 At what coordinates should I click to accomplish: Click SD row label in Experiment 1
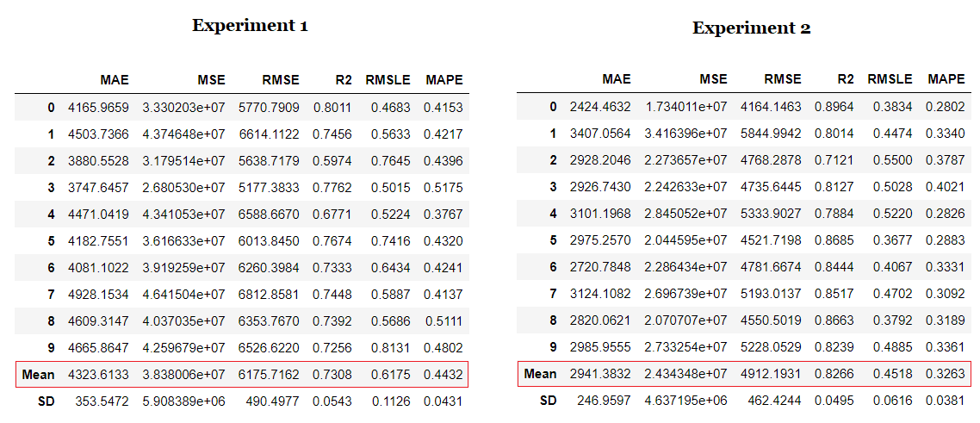click(x=45, y=401)
